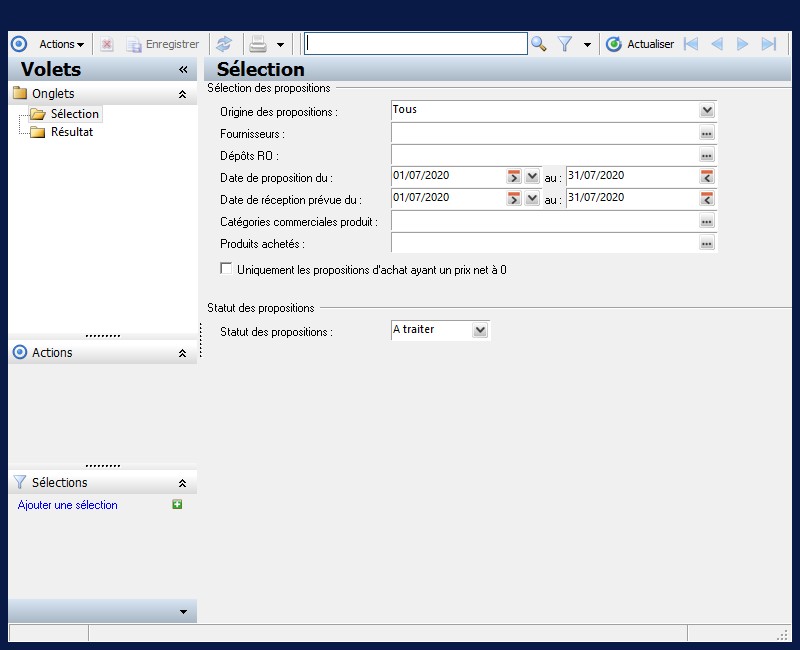Click the refresh arrows toolbar icon
This screenshot has height=650, width=800.
point(224,44)
